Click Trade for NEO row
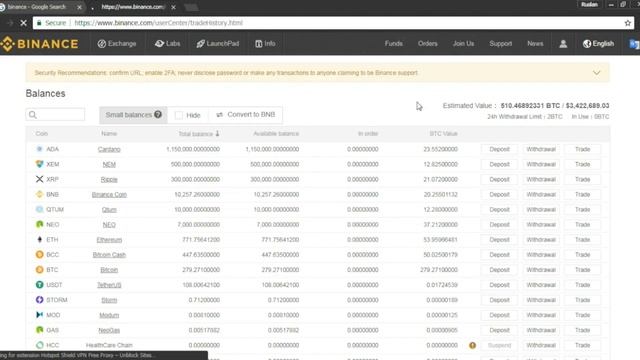 click(582, 224)
